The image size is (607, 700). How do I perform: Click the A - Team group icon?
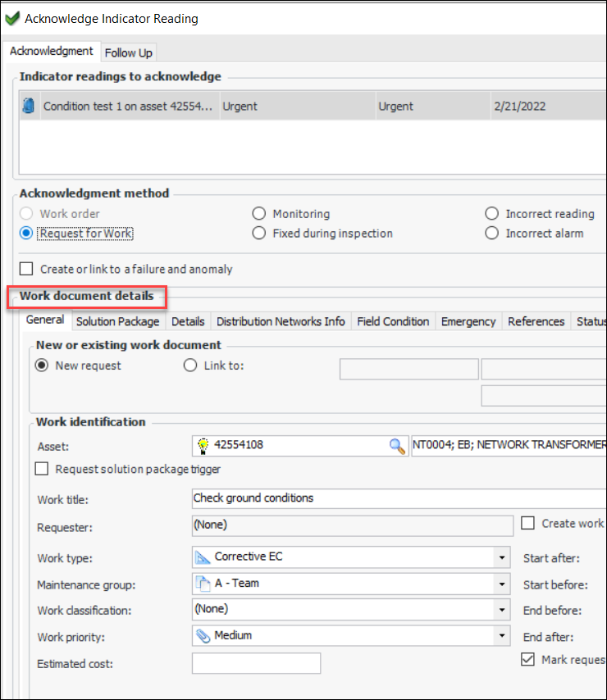click(203, 584)
